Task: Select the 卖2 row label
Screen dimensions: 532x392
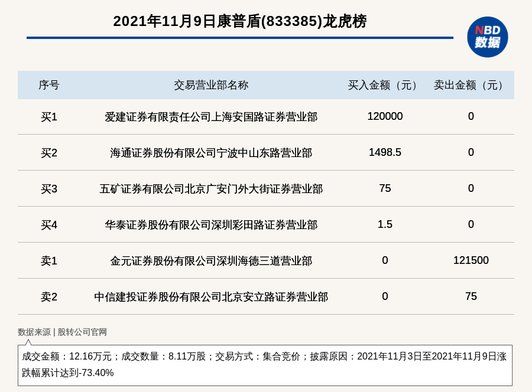Action: pyautogui.click(x=49, y=297)
